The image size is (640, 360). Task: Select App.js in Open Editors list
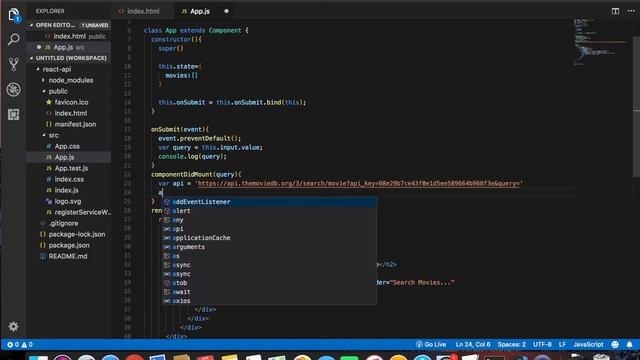(x=69, y=47)
